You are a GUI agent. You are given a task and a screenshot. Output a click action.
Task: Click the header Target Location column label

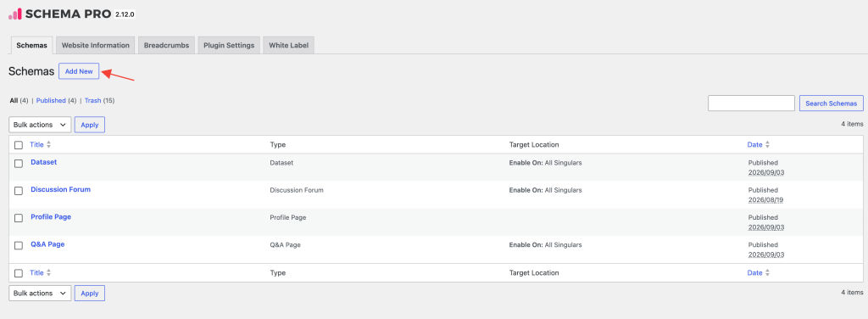click(x=534, y=144)
